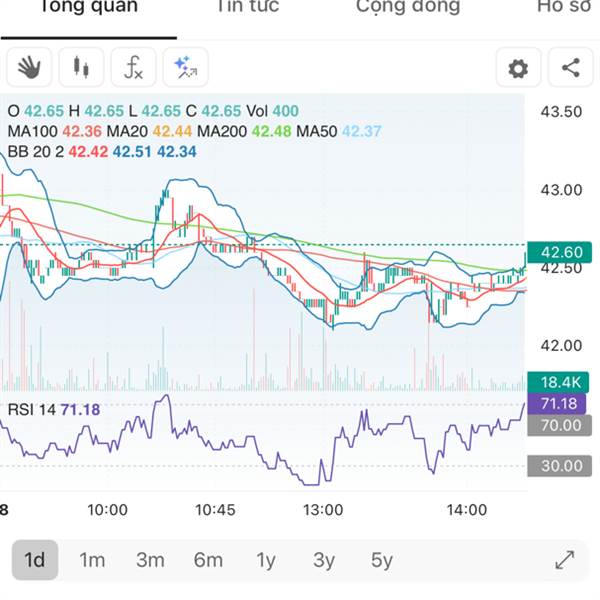
Task: Switch to the Hồ sơ tab
Action: coord(564,7)
